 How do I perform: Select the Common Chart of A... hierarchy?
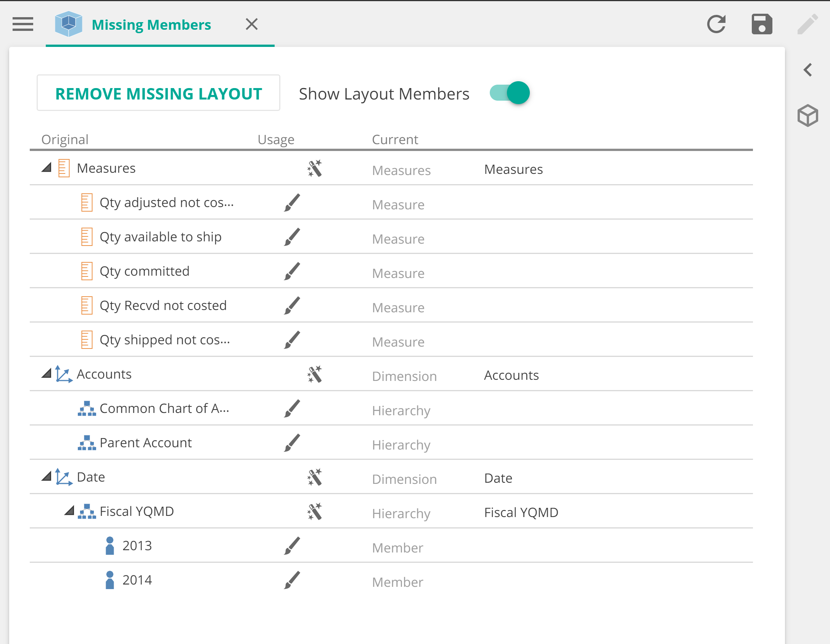pyautogui.click(x=164, y=408)
